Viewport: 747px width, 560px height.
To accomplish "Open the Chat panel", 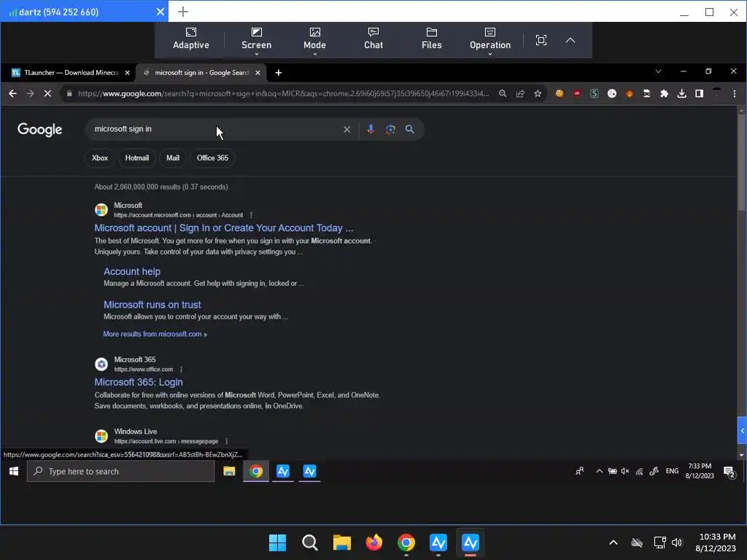I will pyautogui.click(x=373, y=39).
